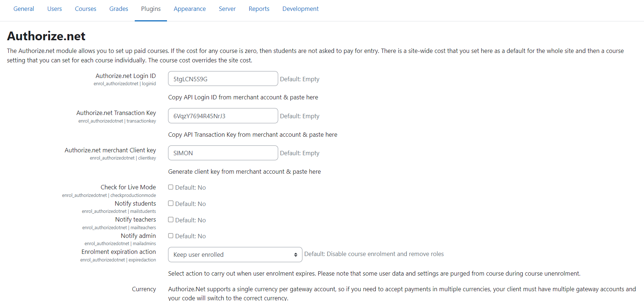
Task: Toggle the Notify teachers checkbox
Action: (171, 220)
